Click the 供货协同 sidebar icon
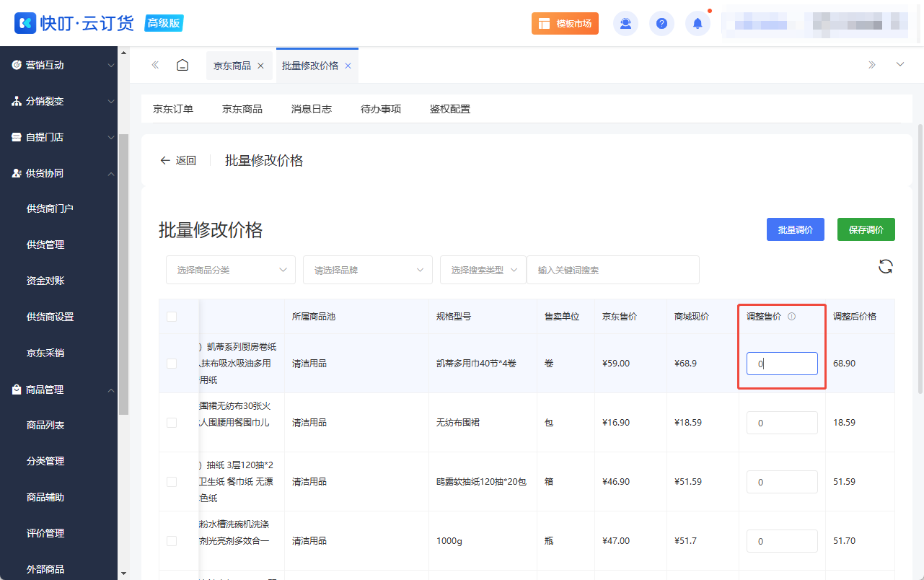The width and height of the screenshot is (924, 580). coord(16,173)
